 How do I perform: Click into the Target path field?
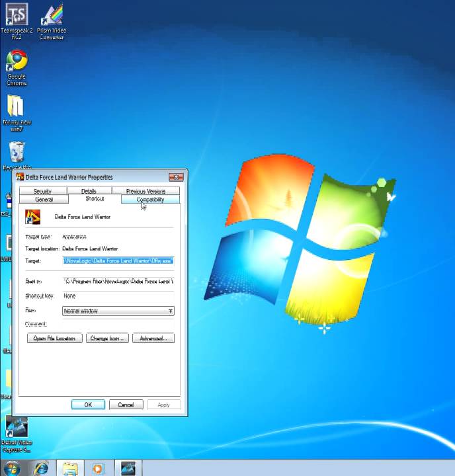click(118, 260)
